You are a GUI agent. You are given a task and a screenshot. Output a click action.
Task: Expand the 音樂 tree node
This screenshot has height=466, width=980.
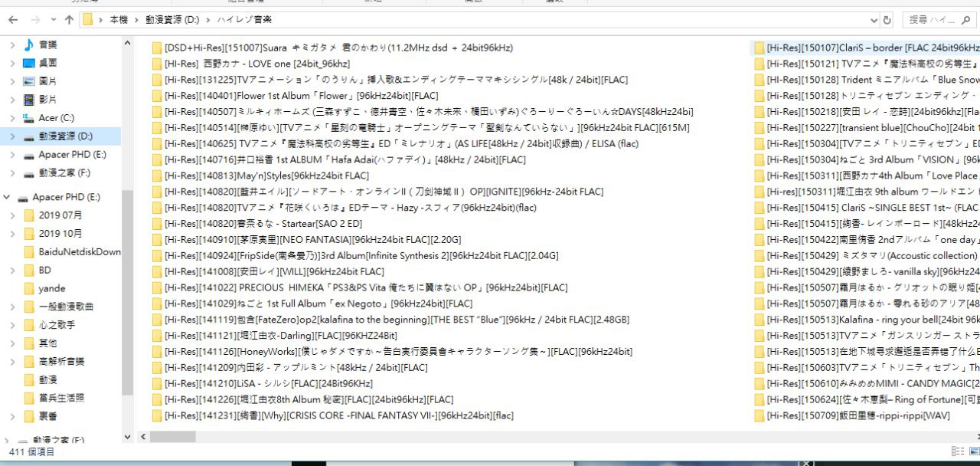[12, 44]
